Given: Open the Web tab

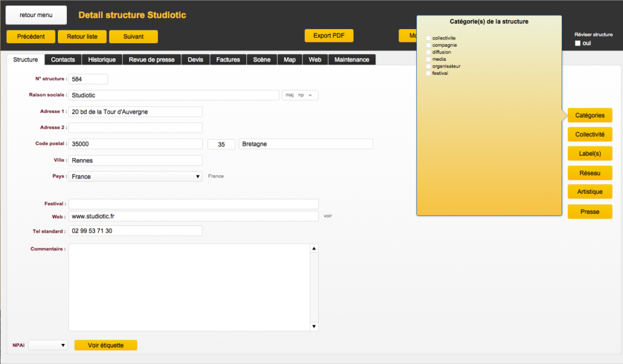Looking at the screenshot, I should (x=315, y=60).
